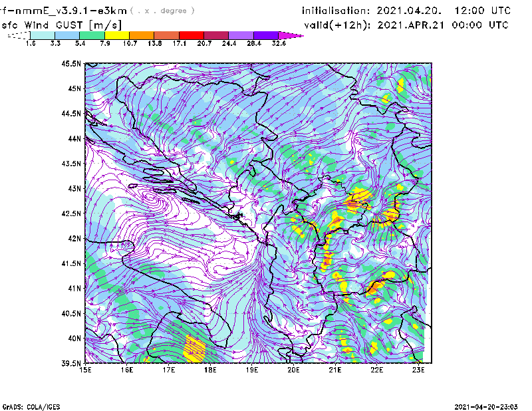This screenshot has height=411, width=532.
Task: Click the lavender 24.4–28.4 legend swatch
Action: [x=241, y=35]
